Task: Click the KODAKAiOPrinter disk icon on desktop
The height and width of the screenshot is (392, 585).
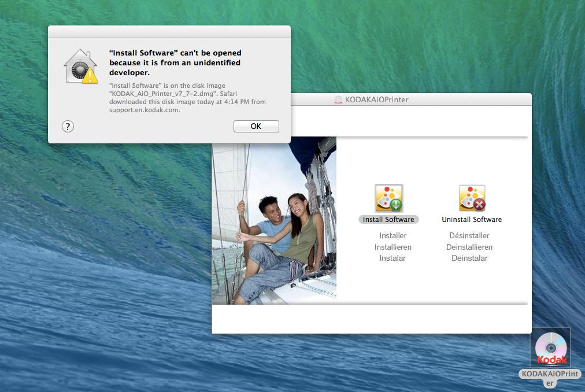Action: click(x=551, y=348)
